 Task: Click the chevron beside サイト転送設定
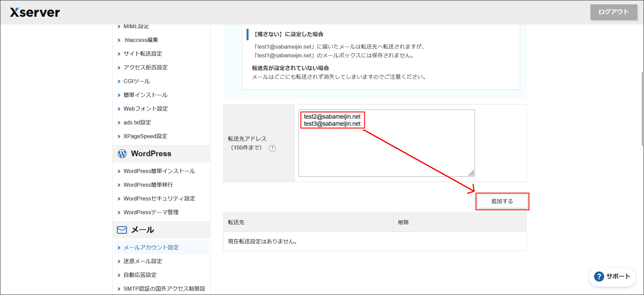click(x=119, y=54)
